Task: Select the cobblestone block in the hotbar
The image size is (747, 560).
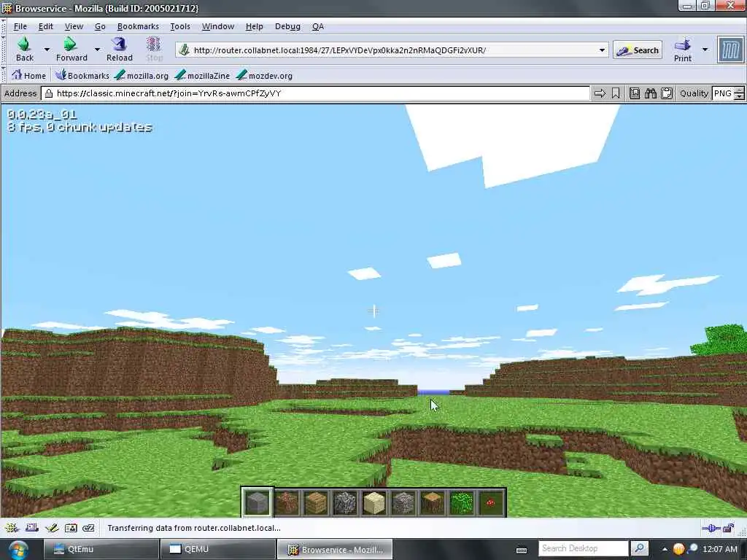Action: pyautogui.click(x=345, y=502)
